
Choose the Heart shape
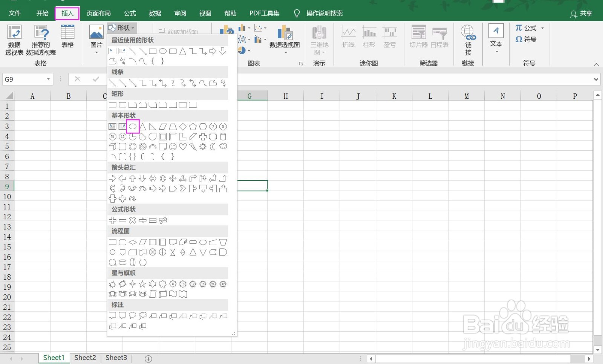(x=183, y=147)
